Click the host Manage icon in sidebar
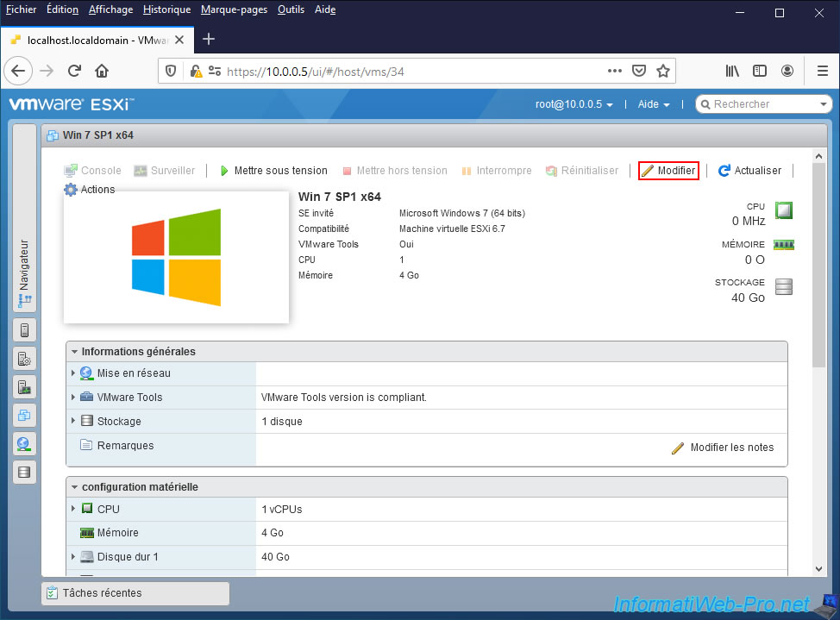840x620 pixels. click(24, 359)
